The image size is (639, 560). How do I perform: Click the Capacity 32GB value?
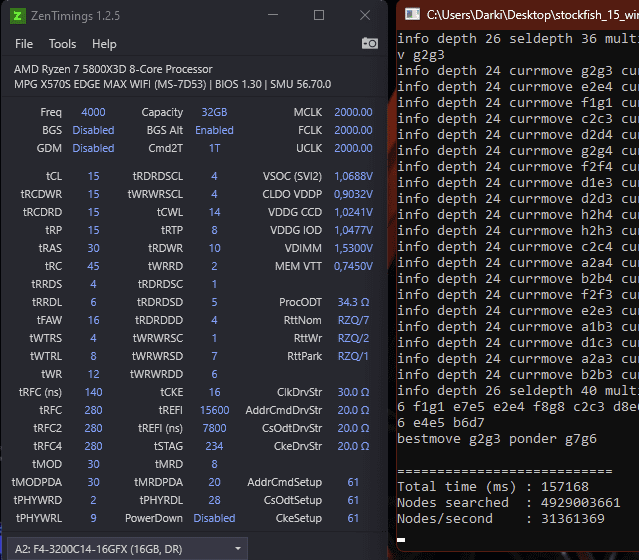[214, 112]
